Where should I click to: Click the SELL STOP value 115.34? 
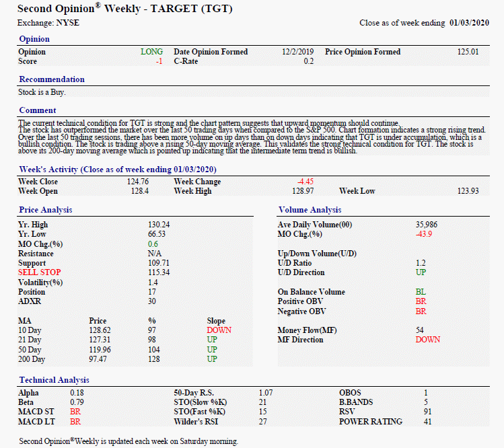[159, 272]
